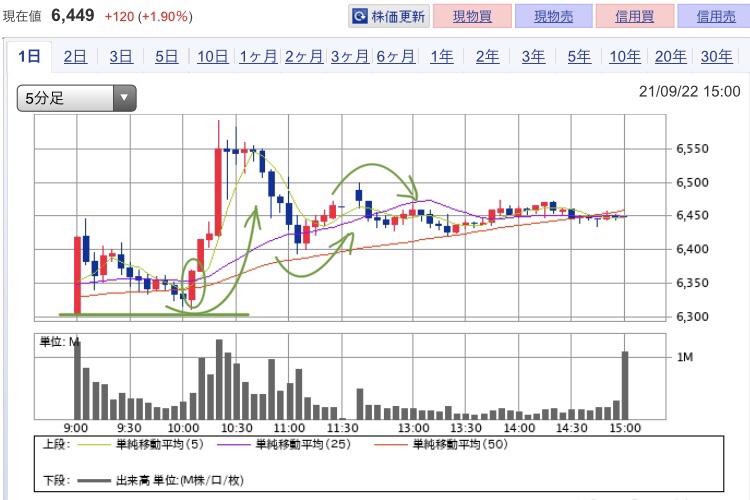This screenshot has height=500, width=750.
Task: Open the 信用買 margin buy link
Action: point(635,16)
